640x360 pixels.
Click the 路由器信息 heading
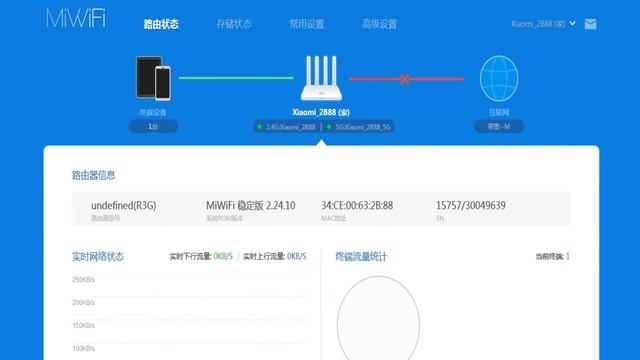(x=93, y=175)
